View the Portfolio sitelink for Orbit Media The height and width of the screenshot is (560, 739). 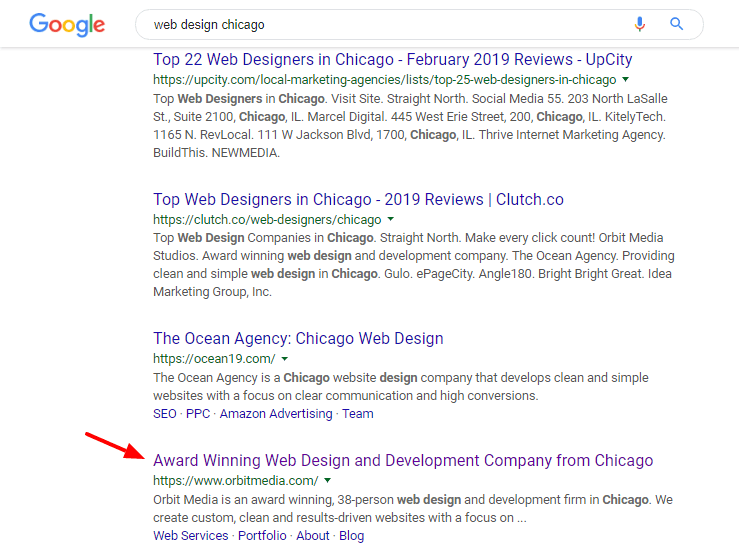[260, 535]
